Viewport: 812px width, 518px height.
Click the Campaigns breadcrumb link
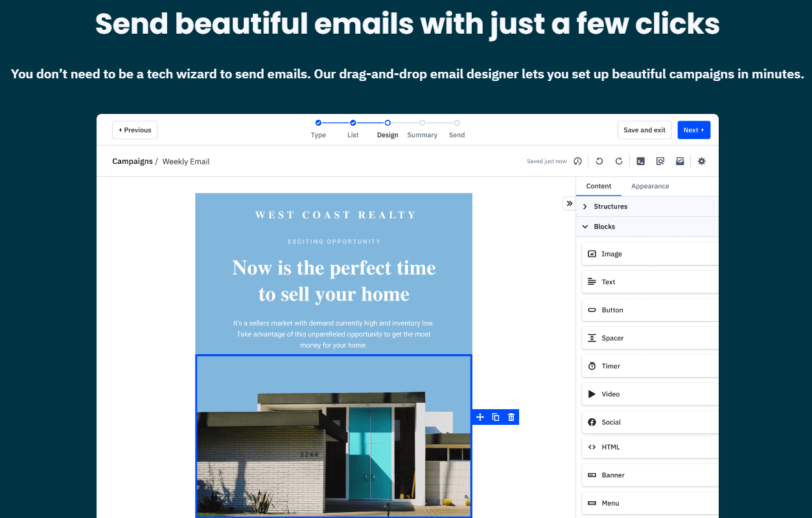(132, 161)
